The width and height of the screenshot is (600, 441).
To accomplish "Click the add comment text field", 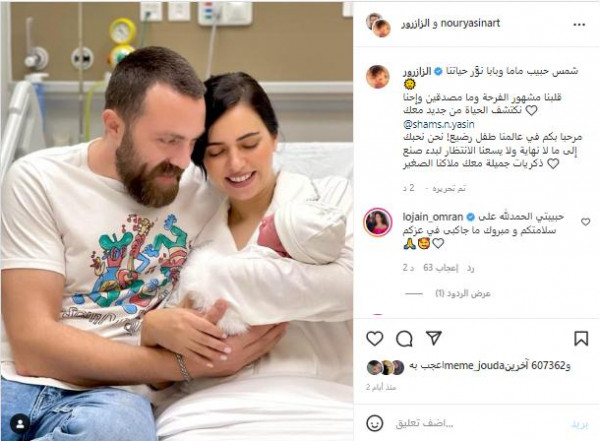I will click(473, 423).
